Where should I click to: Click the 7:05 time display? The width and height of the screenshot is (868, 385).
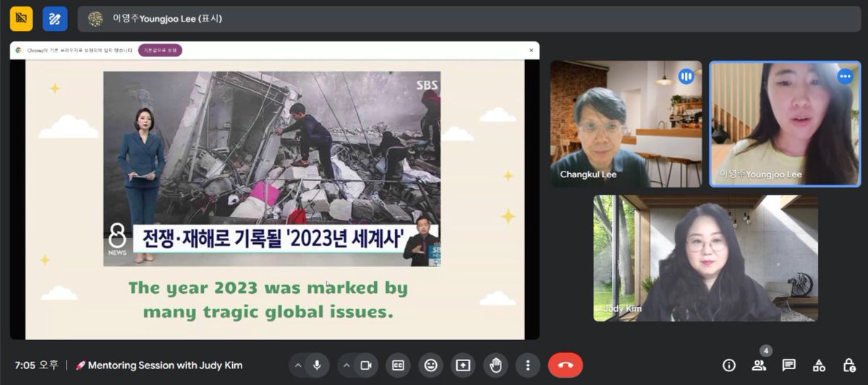(37, 365)
